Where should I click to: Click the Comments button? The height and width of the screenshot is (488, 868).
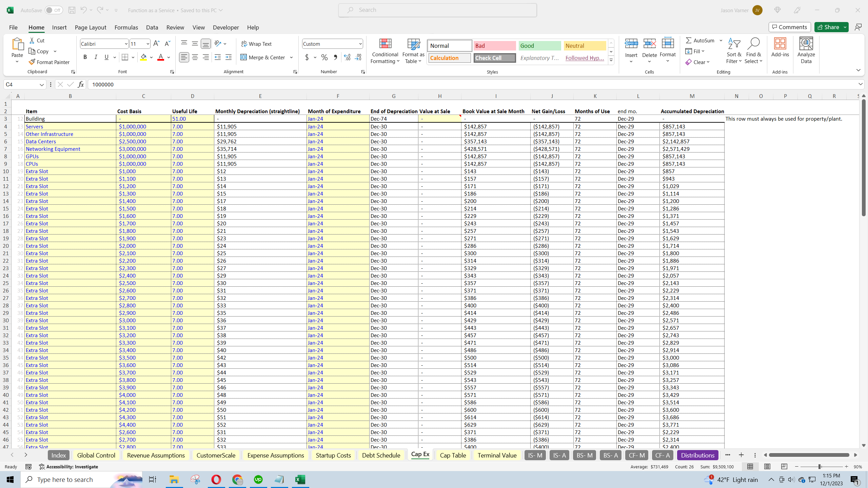tap(790, 27)
